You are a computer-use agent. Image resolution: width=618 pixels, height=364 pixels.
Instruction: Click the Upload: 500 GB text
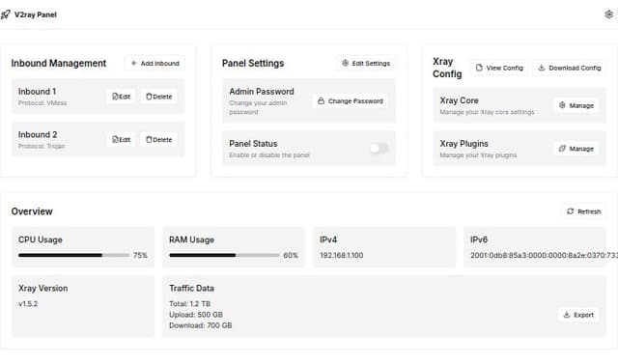tap(196, 315)
